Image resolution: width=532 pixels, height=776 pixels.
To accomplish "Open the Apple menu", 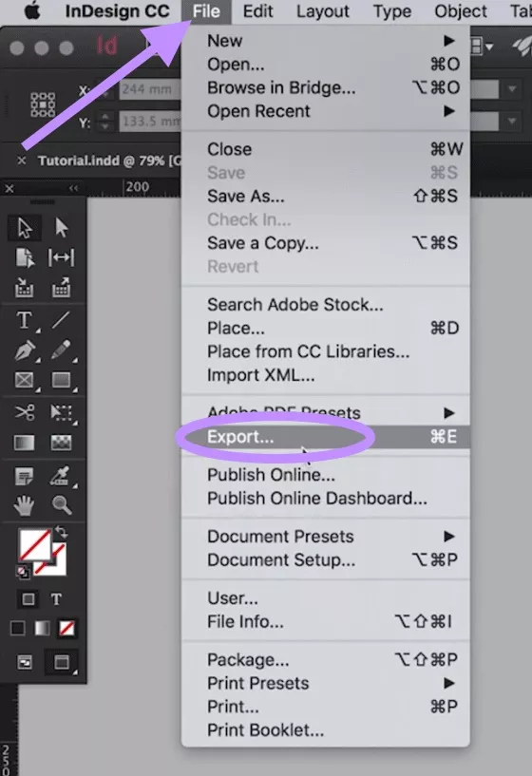I will 32,10.
